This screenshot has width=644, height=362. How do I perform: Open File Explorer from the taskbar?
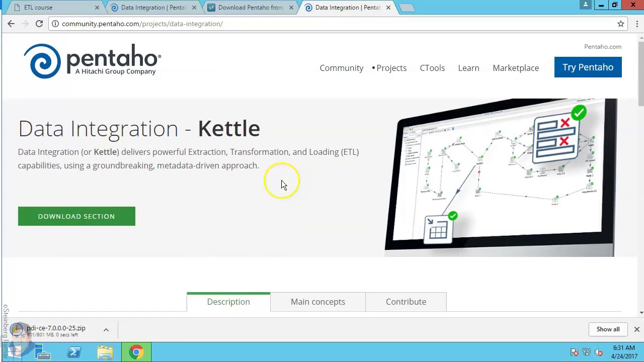[105, 352]
